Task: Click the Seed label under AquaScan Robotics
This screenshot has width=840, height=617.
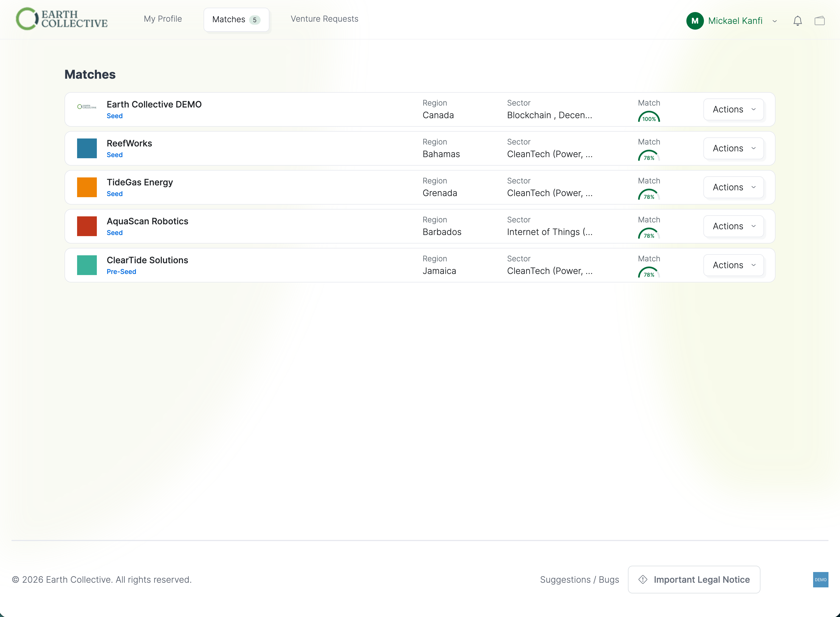Action: pos(114,233)
